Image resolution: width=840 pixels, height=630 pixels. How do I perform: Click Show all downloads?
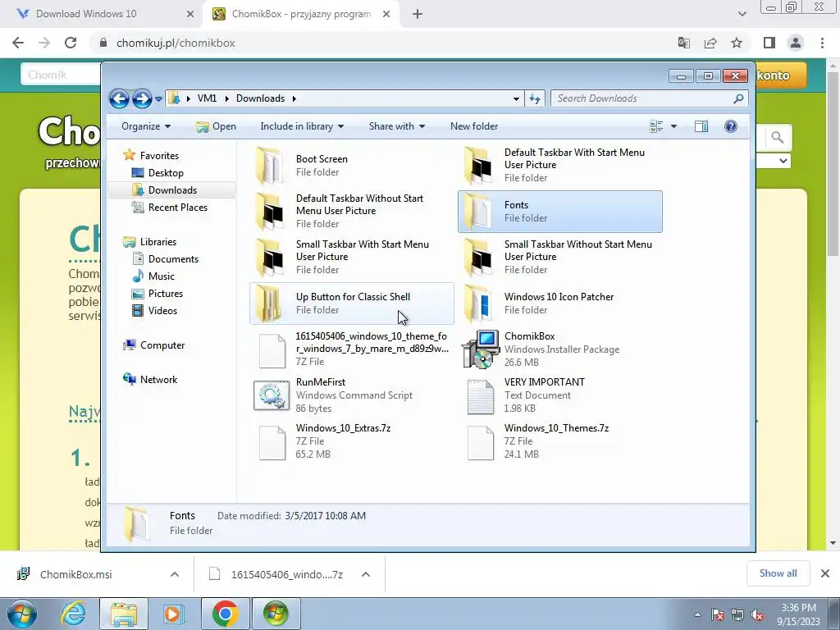click(x=778, y=573)
